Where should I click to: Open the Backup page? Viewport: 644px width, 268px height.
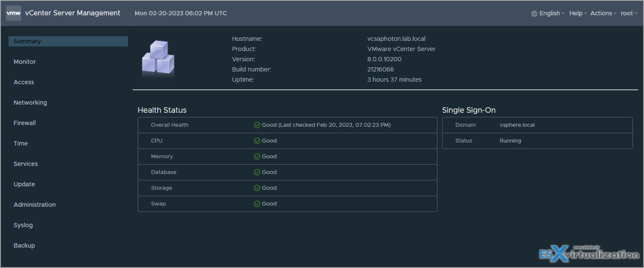24,245
